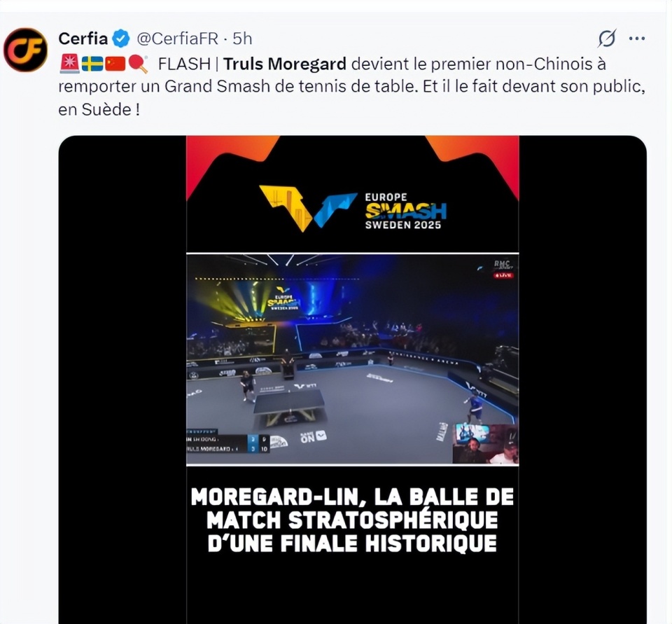Click the table tennis paddle emoji
672x624 pixels.
(x=138, y=64)
